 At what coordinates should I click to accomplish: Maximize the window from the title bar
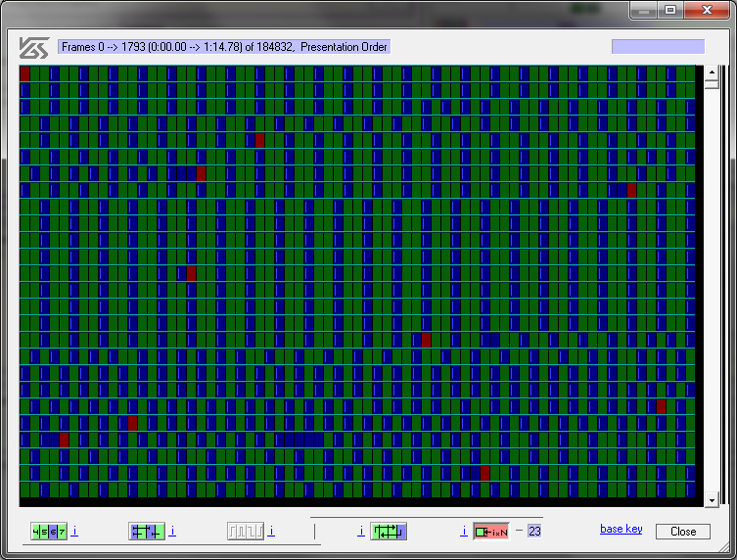click(670, 10)
